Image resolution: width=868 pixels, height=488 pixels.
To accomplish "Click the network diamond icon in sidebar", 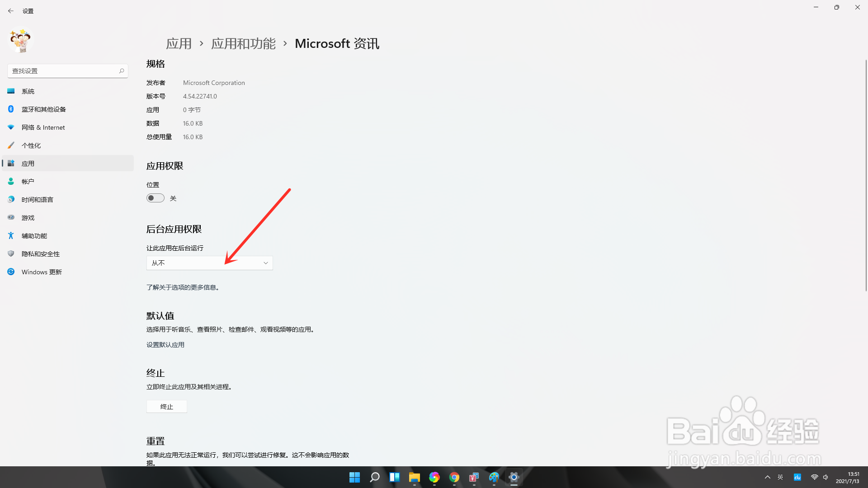I will 11,127.
